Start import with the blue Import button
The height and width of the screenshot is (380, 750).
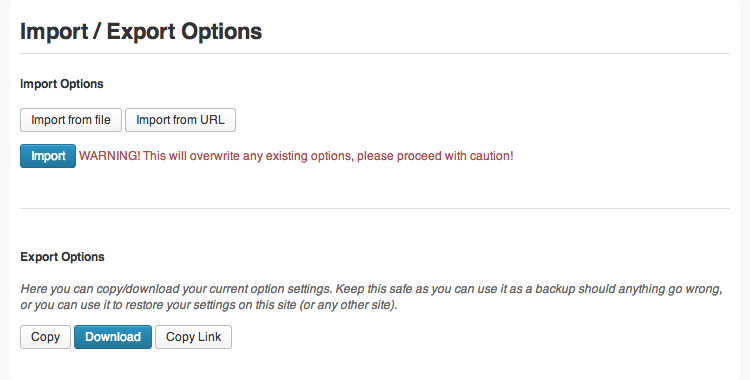pyautogui.click(x=48, y=156)
